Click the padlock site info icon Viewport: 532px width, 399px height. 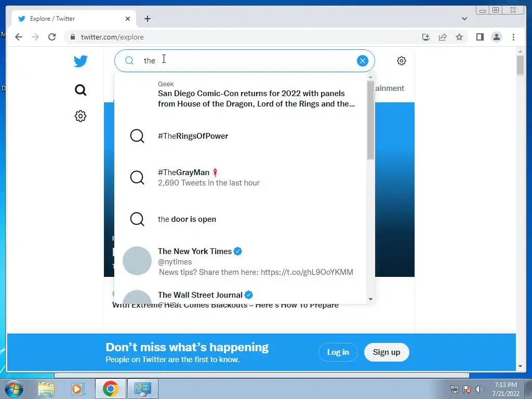click(73, 37)
